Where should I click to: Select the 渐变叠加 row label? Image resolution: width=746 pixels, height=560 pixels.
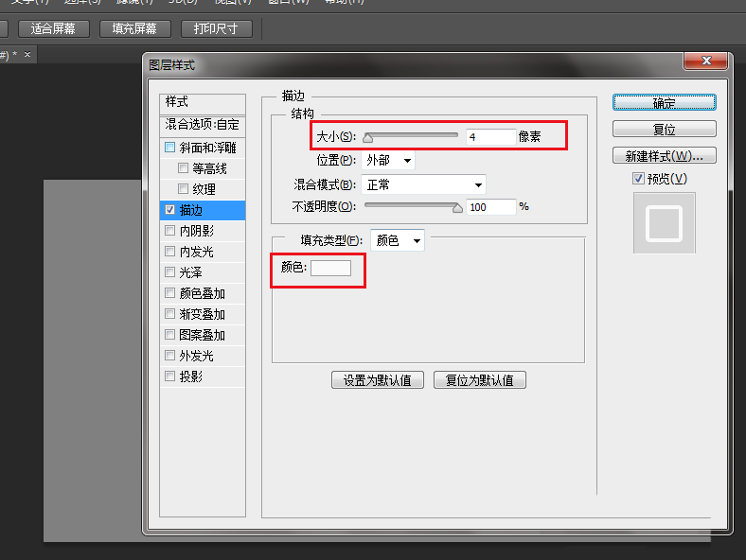click(203, 314)
